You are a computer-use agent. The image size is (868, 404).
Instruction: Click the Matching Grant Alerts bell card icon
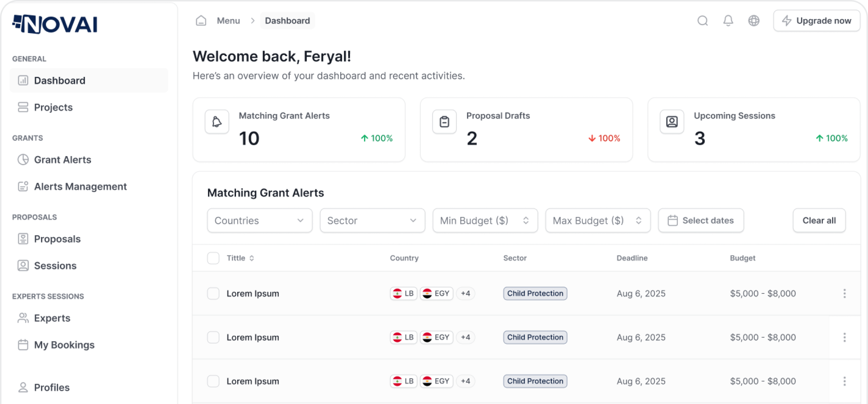[x=217, y=122]
